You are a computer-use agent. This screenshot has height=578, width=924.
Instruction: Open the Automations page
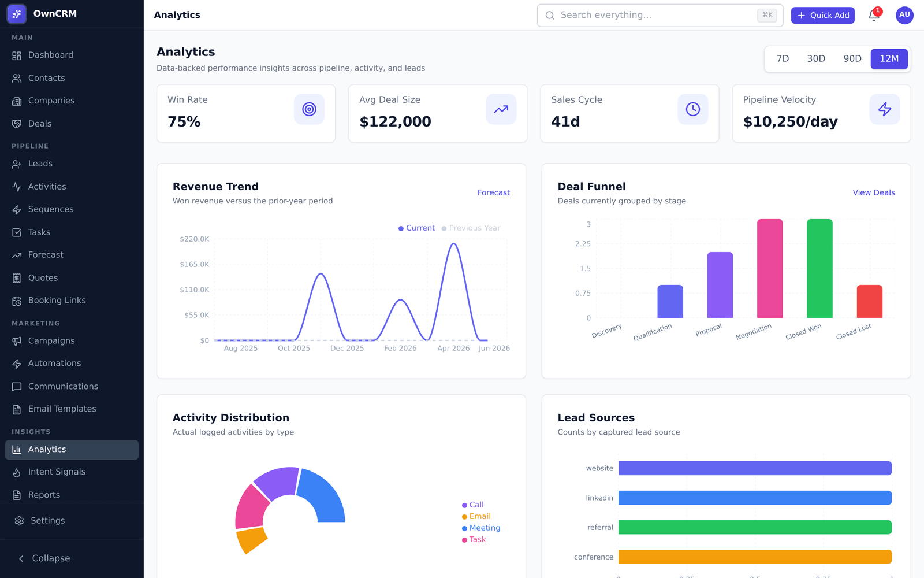[x=72, y=364]
